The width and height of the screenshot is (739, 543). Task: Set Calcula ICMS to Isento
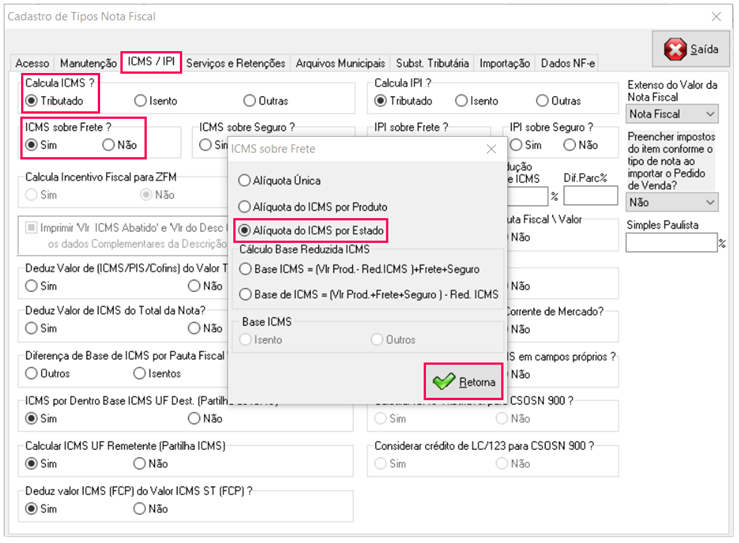pyautogui.click(x=141, y=101)
